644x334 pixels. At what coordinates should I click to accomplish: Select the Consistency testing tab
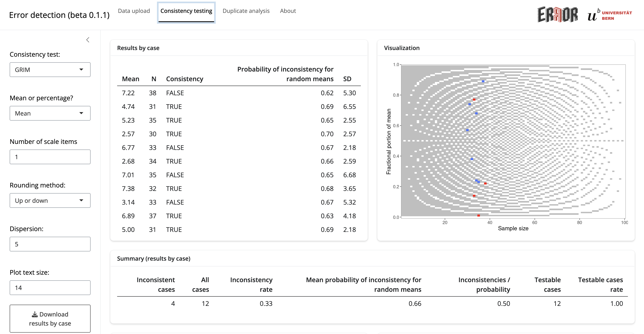point(186,11)
